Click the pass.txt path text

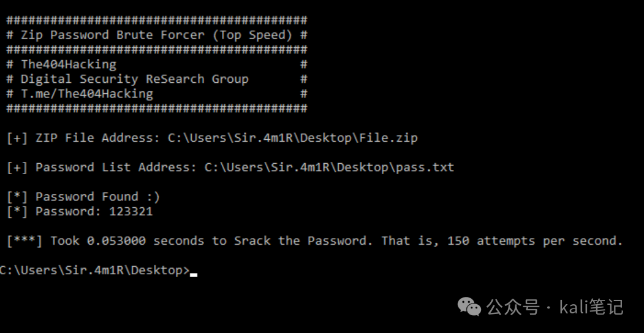[425, 167]
